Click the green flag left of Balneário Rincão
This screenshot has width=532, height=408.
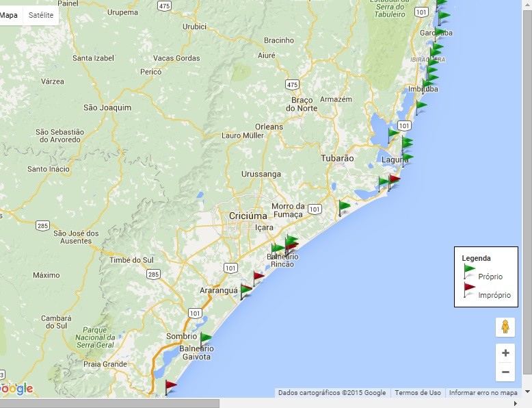278,251
